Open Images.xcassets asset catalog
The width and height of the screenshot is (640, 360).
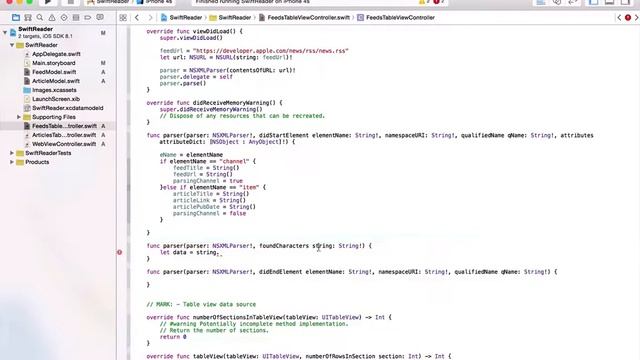coord(54,90)
